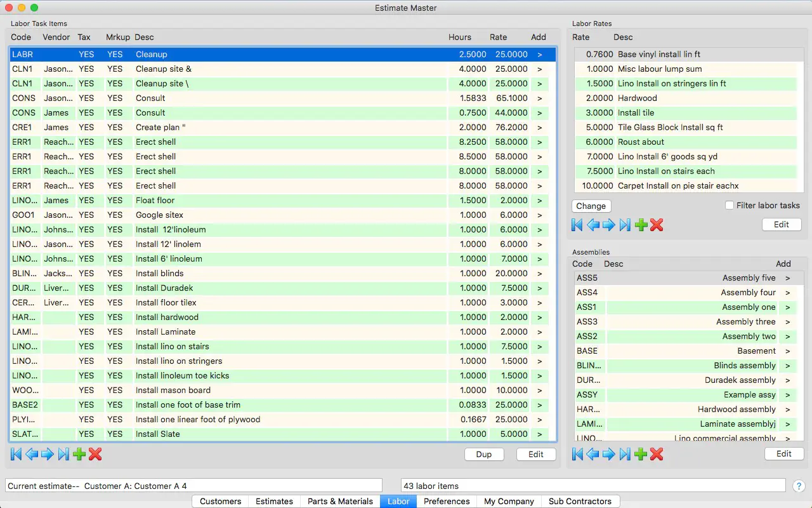The height and width of the screenshot is (508, 812).
Task: Click the Current estimate text field
Action: click(x=193, y=486)
